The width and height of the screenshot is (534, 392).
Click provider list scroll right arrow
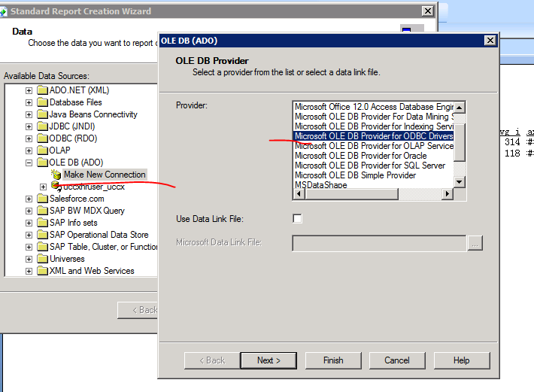pos(448,194)
